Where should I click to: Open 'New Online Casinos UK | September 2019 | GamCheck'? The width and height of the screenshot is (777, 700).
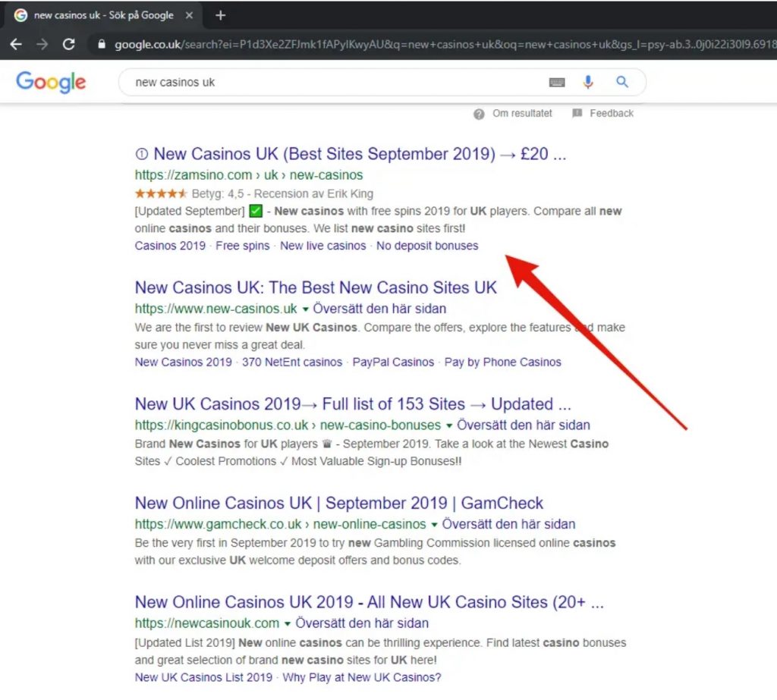tap(339, 503)
